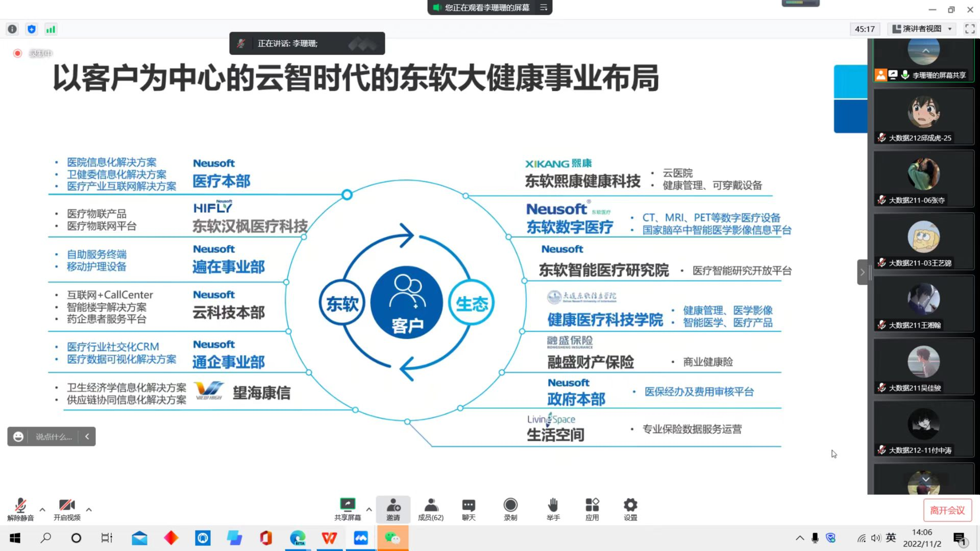Open Windows Start menu

tap(15, 538)
